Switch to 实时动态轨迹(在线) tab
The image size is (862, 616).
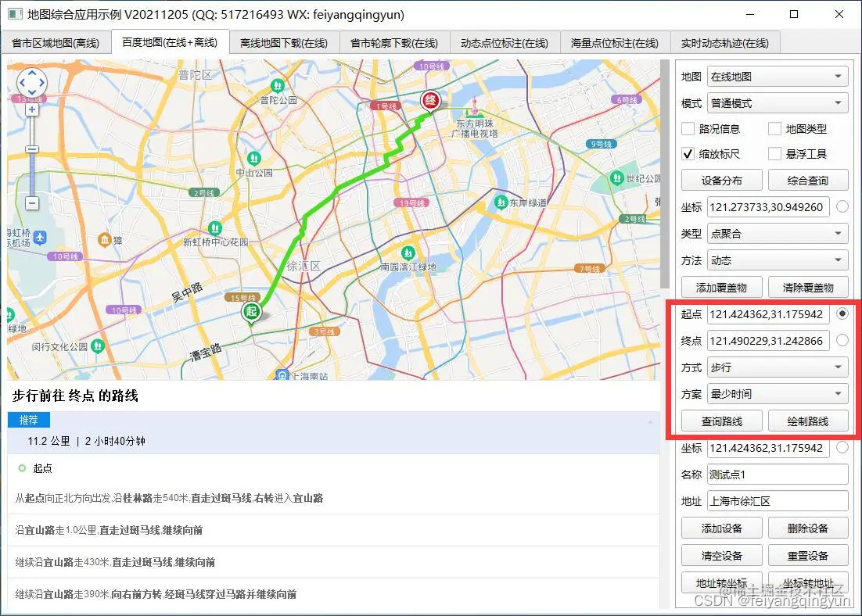(725, 43)
